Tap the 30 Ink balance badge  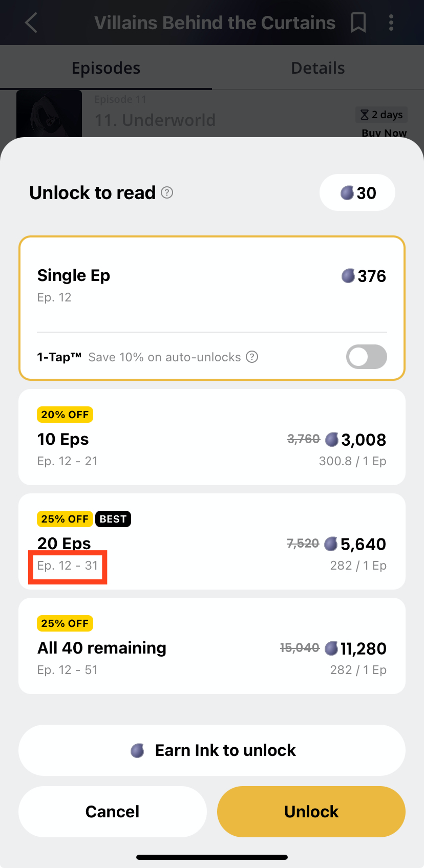tap(357, 193)
